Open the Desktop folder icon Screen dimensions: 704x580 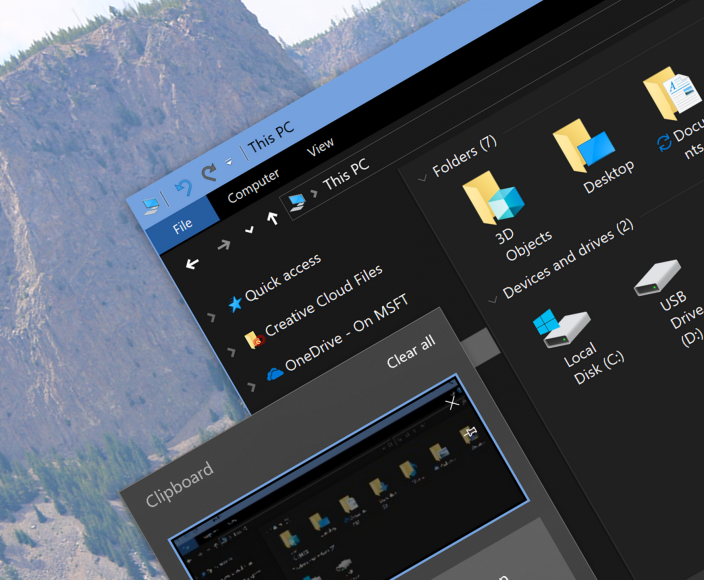582,147
